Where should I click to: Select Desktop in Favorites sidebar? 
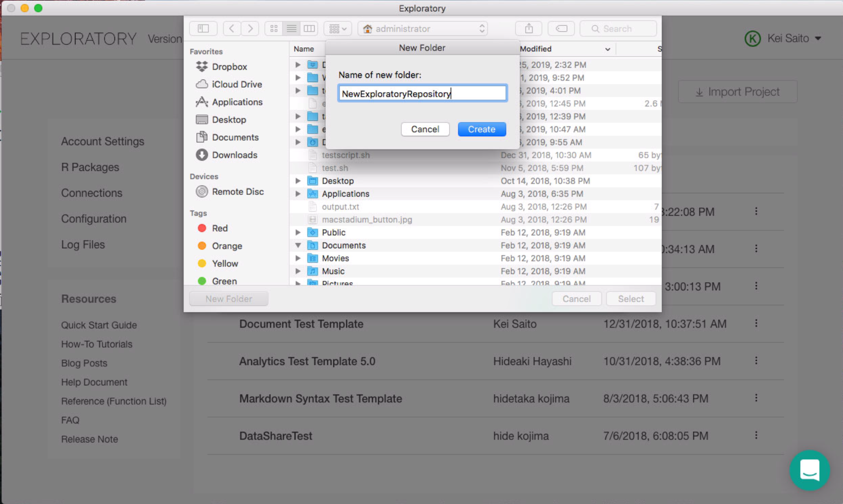pos(221,119)
